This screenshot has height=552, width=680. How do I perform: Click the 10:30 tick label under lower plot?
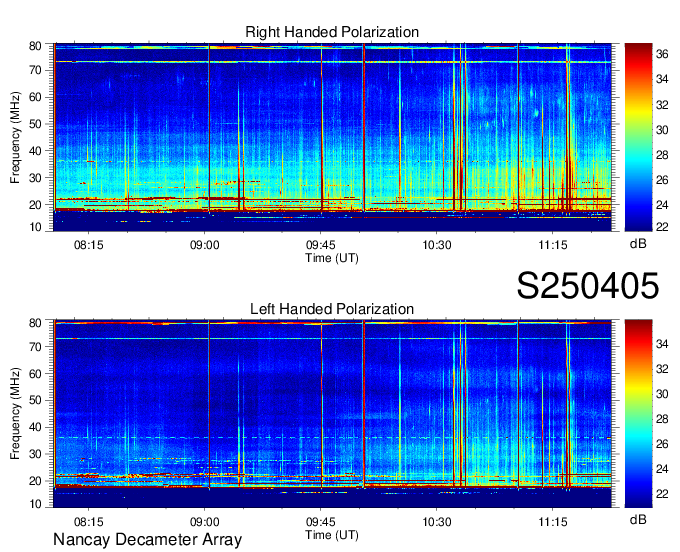(437, 522)
